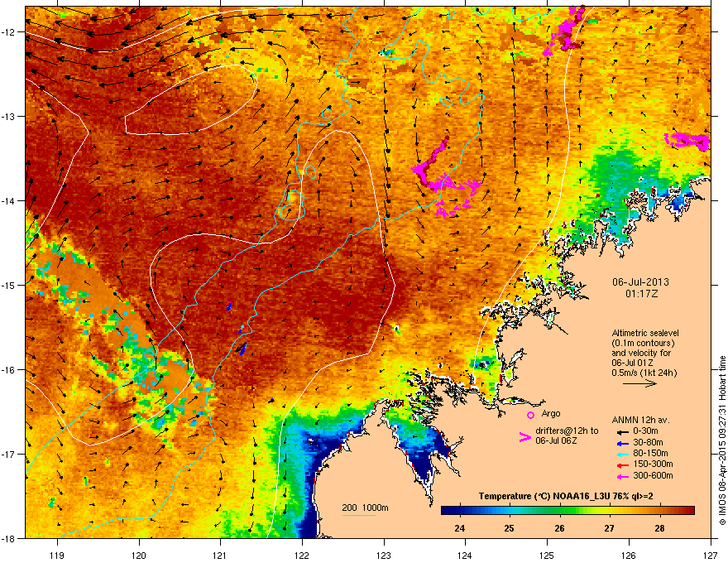728x563 pixels.
Task: Click the '0.5m/s (1kt 24h)' scale text
Action: coord(644,373)
